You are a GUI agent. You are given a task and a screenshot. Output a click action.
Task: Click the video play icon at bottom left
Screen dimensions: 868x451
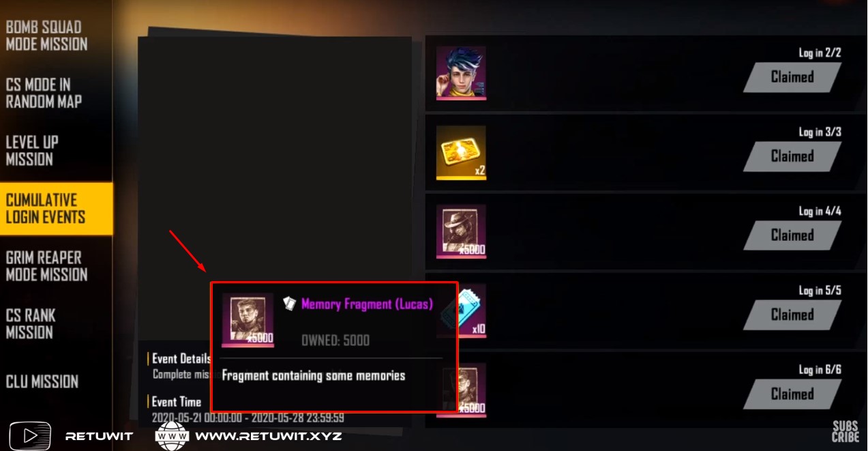(30, 435)
